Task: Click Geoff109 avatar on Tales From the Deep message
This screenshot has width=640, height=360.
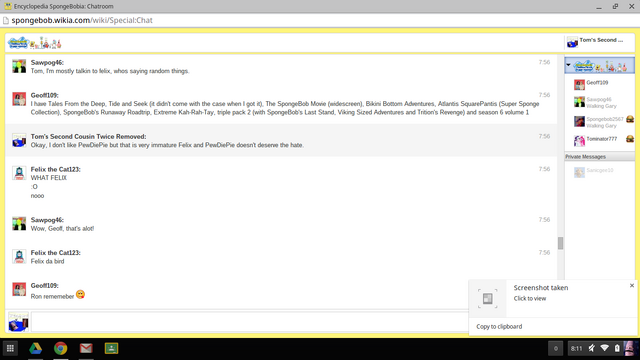Action: tap(19, 99)
